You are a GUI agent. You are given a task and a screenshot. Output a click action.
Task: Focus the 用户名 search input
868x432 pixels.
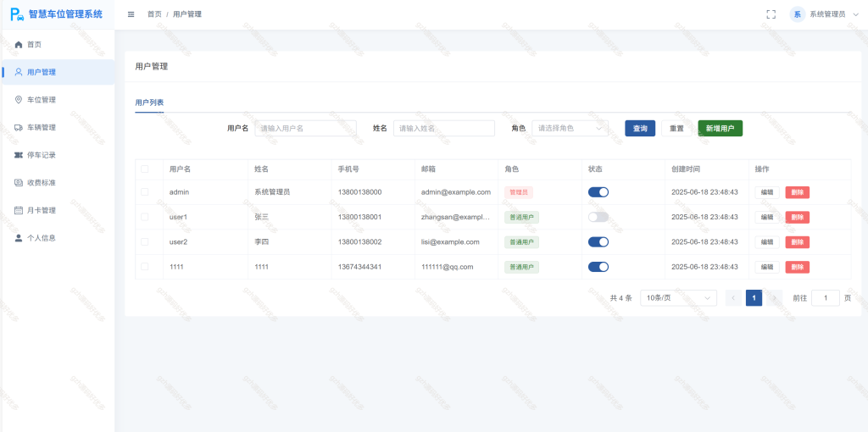coord(305,128)
